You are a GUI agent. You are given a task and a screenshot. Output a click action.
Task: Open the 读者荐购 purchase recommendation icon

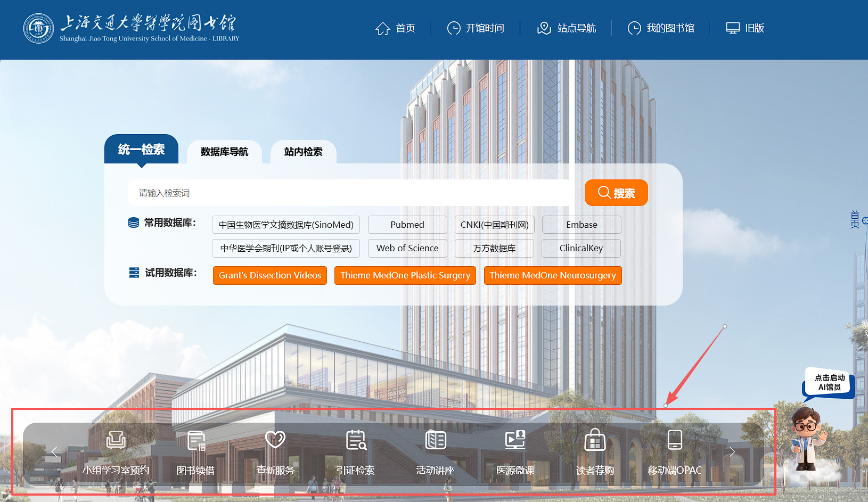pyautogui.click(x=595, y=440)
